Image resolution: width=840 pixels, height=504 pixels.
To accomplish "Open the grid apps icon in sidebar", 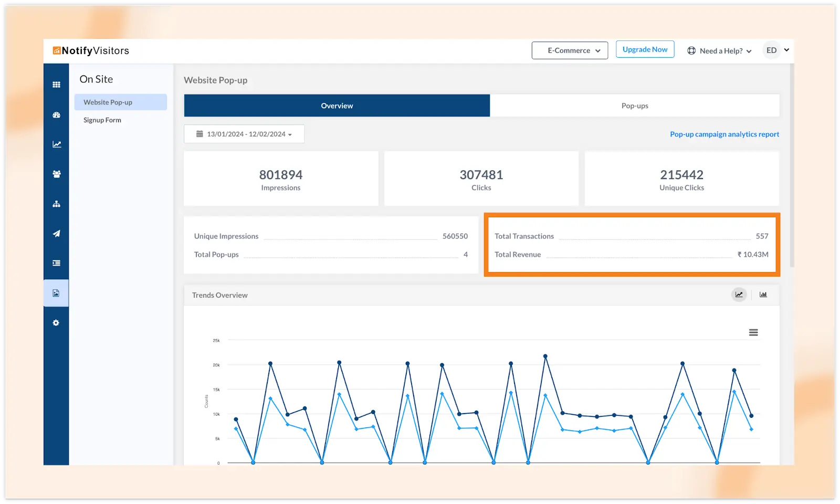I will point(56,85).
